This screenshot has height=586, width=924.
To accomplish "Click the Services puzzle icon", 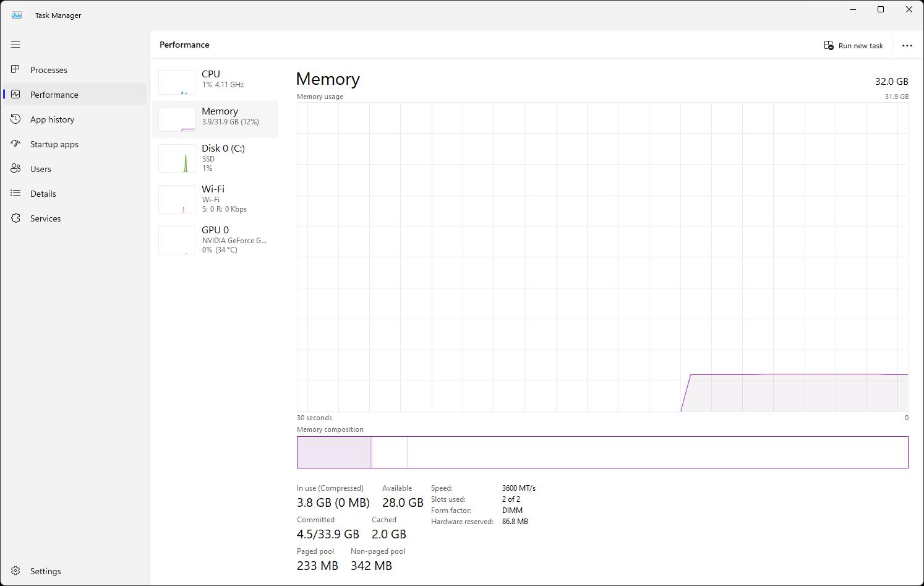I will pyautogui.click(x=15, y=218).
